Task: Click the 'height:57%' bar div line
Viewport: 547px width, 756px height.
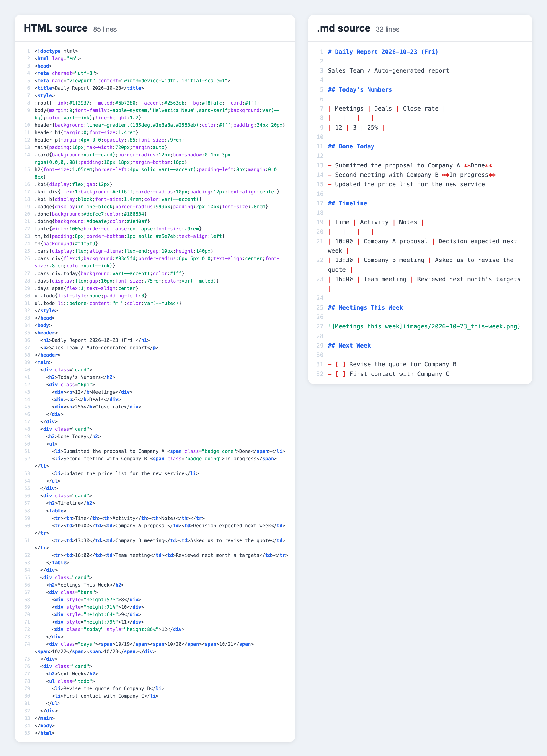Action: (x=97, y=600)
